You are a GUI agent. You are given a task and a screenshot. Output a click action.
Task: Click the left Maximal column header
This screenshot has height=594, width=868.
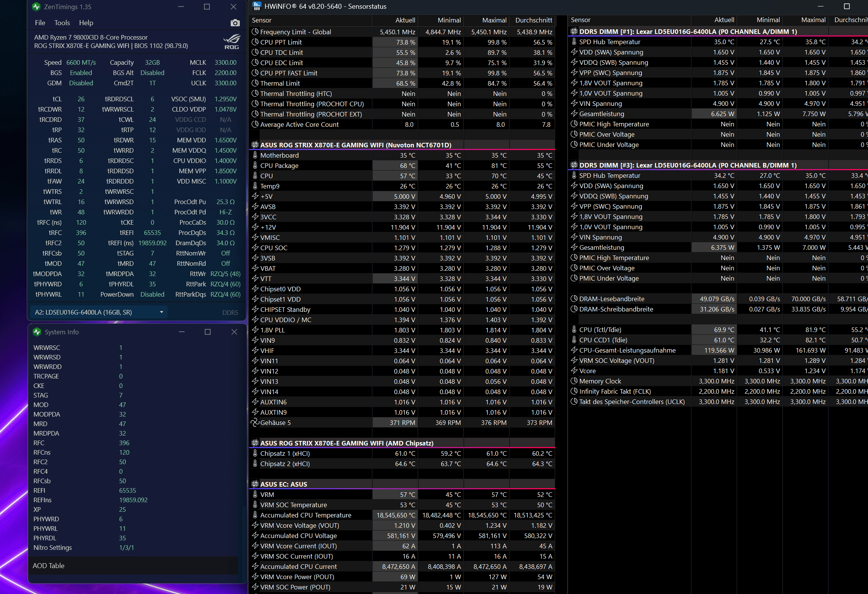pyautogui.click(x=486, y=20)
